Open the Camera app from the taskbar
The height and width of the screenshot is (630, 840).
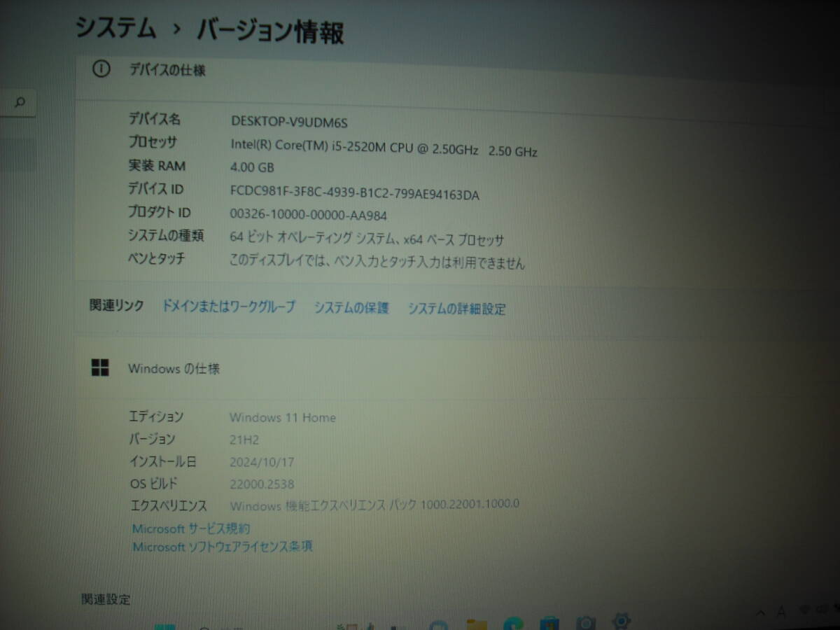click(585, 622)
